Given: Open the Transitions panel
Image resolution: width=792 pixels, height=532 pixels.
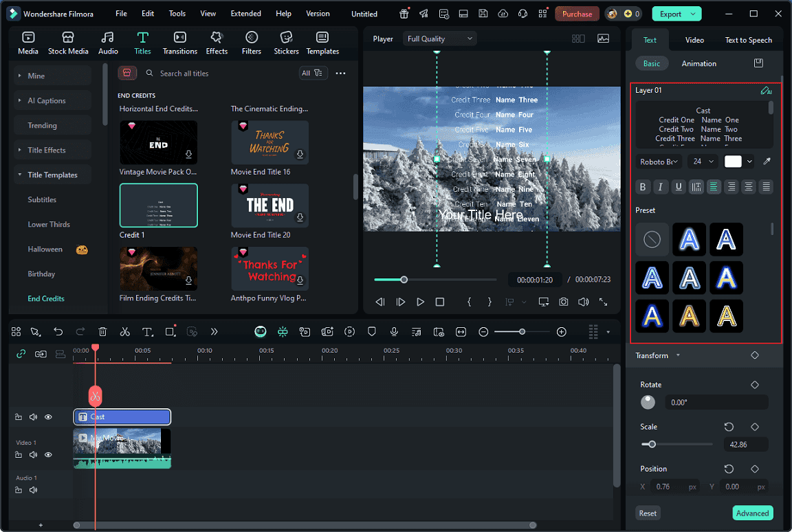Looking at the screenshot, I should 179,41.
